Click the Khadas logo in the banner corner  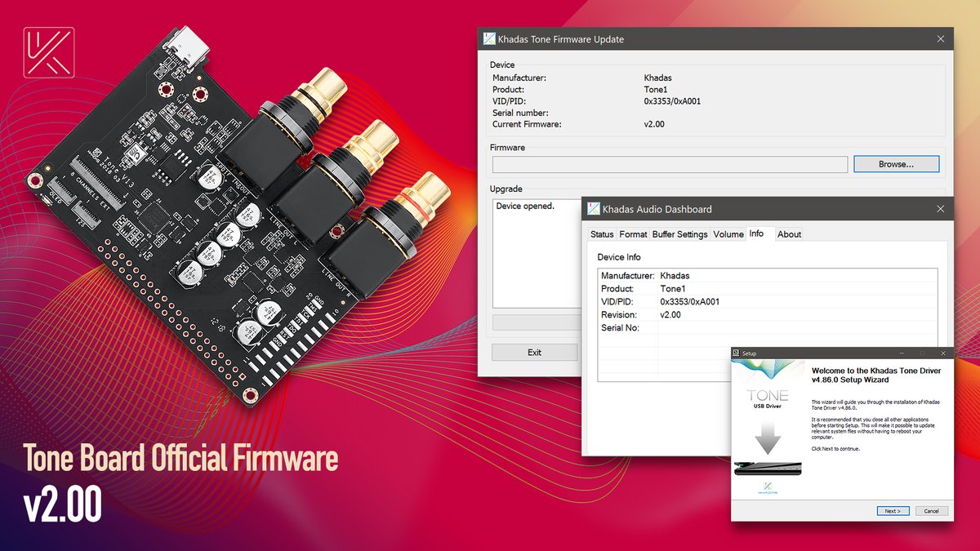49,52
